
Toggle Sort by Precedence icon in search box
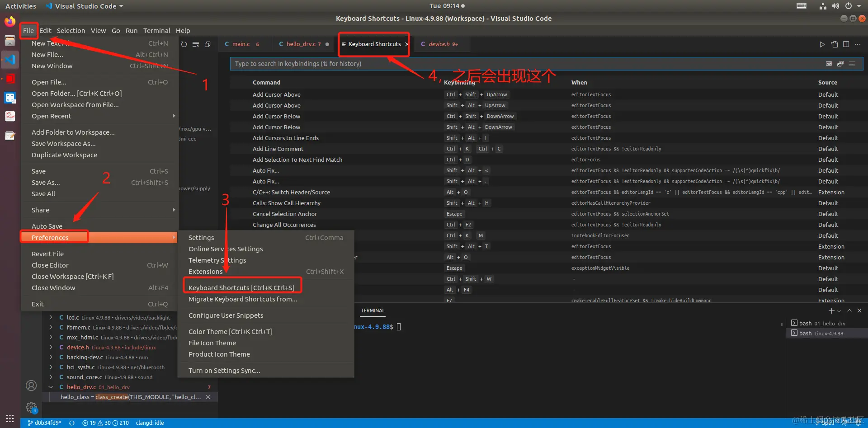(840, 64)
